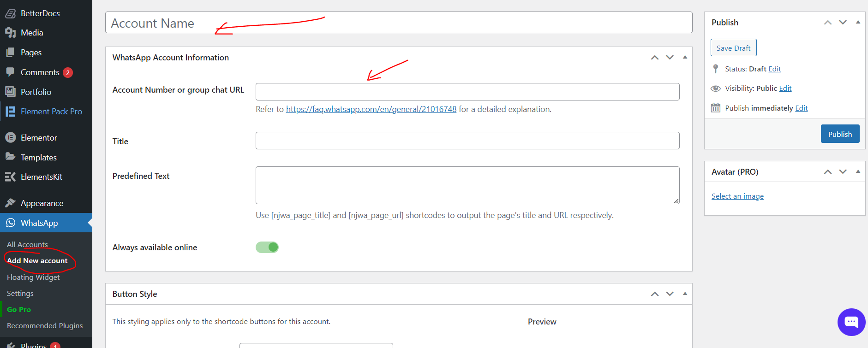Click the Status pin icon
868x348 pixels.
tap(716, 69)
